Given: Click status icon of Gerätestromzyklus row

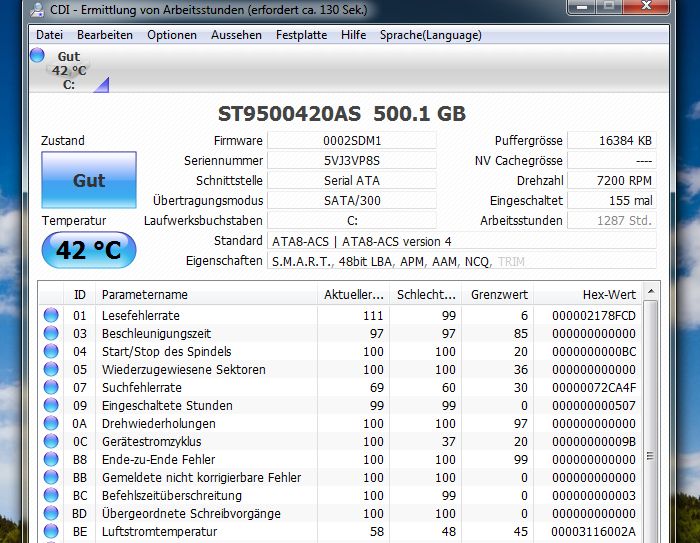Looking at the screenshot, I should tap(51, 441).
